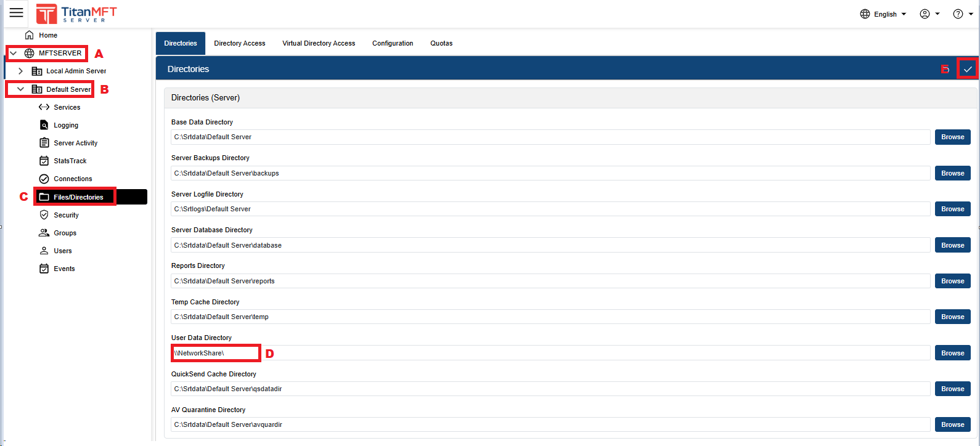980x446 pixels.
Task: Browse for the Base Data Directory
Action: (x=952, y=137)
